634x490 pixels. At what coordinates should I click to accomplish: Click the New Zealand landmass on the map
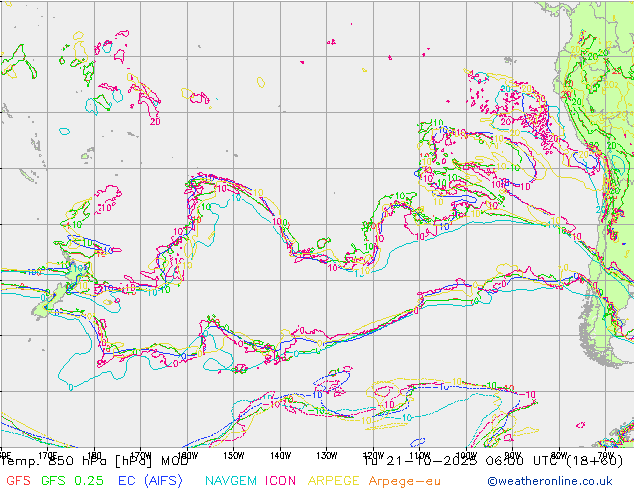(x=61, y=291)
